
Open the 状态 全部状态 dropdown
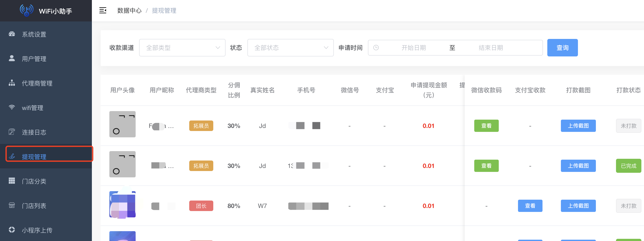click(290, 47)
